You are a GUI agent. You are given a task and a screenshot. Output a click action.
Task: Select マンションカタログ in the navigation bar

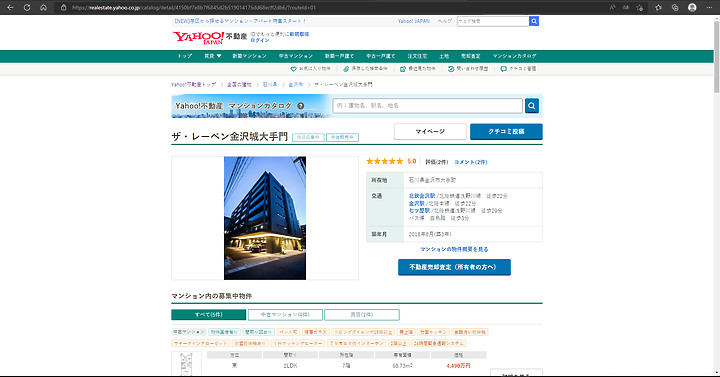(514, 56)
